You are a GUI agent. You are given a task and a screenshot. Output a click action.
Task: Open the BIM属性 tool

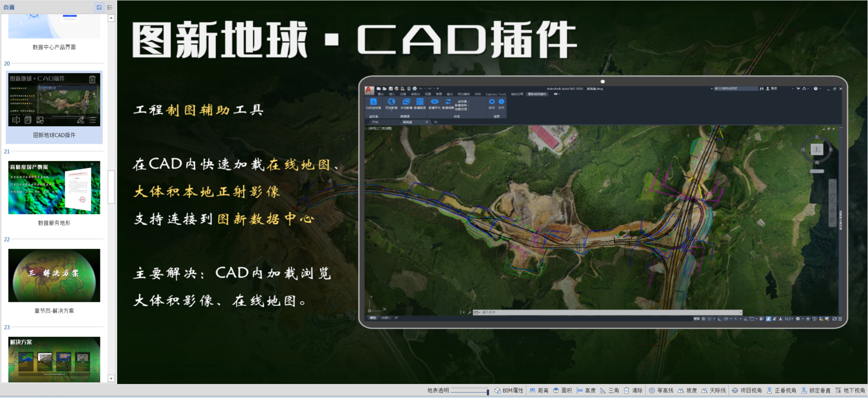pyautogui.click(x=509, y=390)
